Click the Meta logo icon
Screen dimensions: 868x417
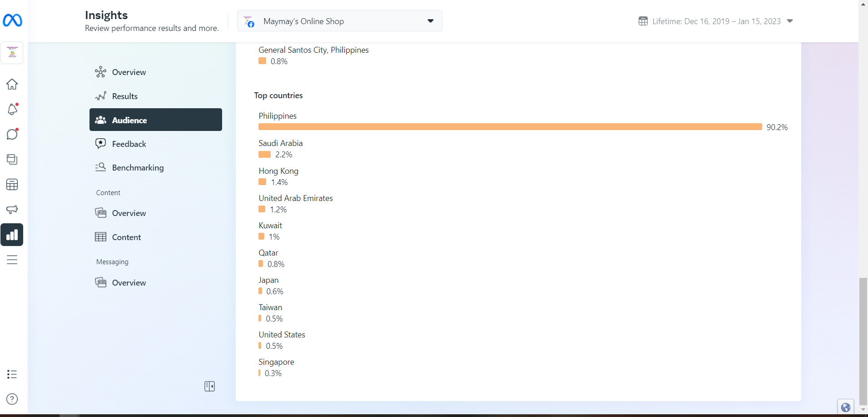click(x=12, y=20)
